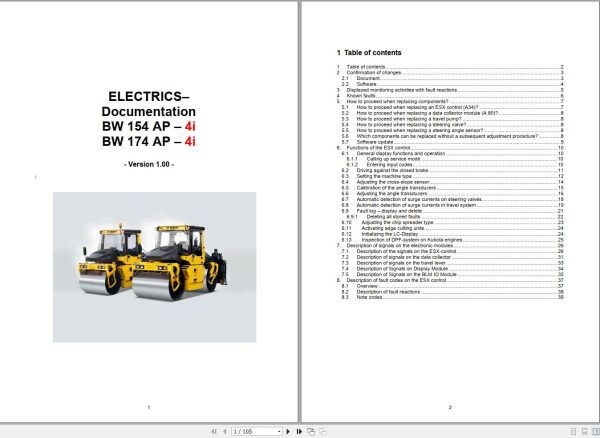Open 'Entering input codes' entry
This screenshot has height=438, width=600.
pos(455,164)
